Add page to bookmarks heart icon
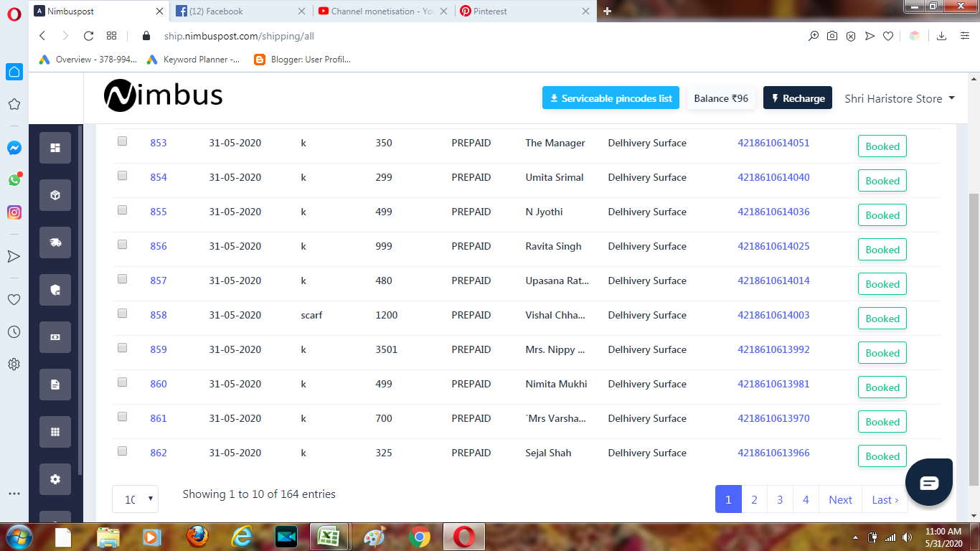 pos(888,36)
